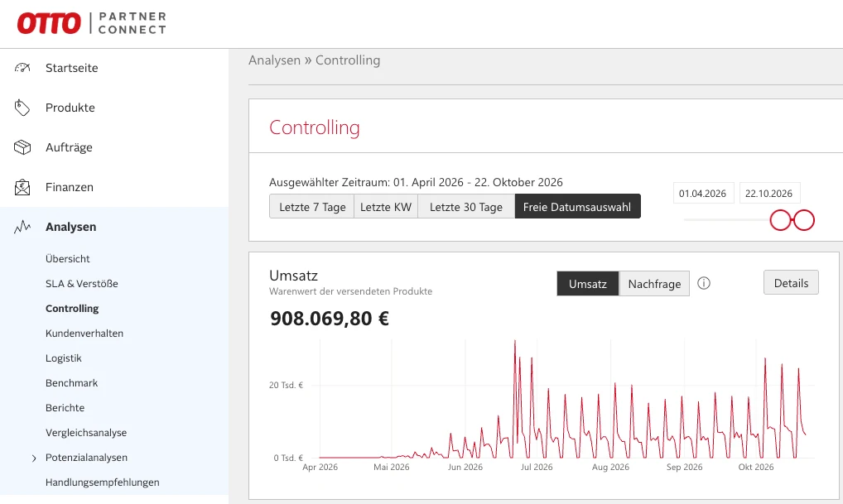Click the highest revenue peak in the chart
843x504 pixels.
pos(515,341)
